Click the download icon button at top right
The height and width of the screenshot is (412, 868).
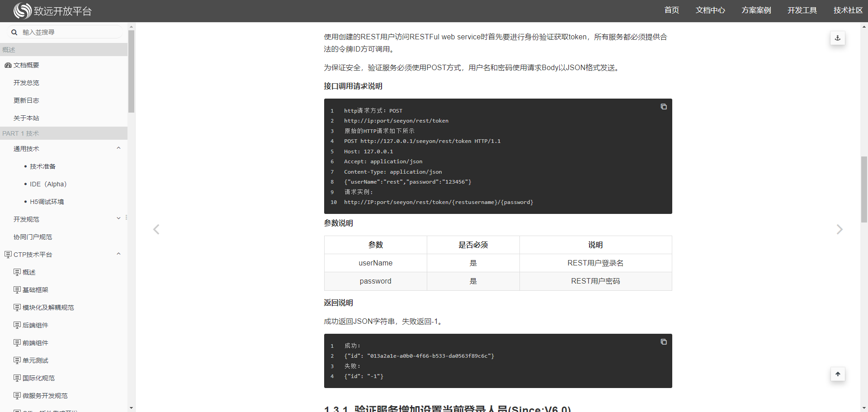tap(837, 38)
